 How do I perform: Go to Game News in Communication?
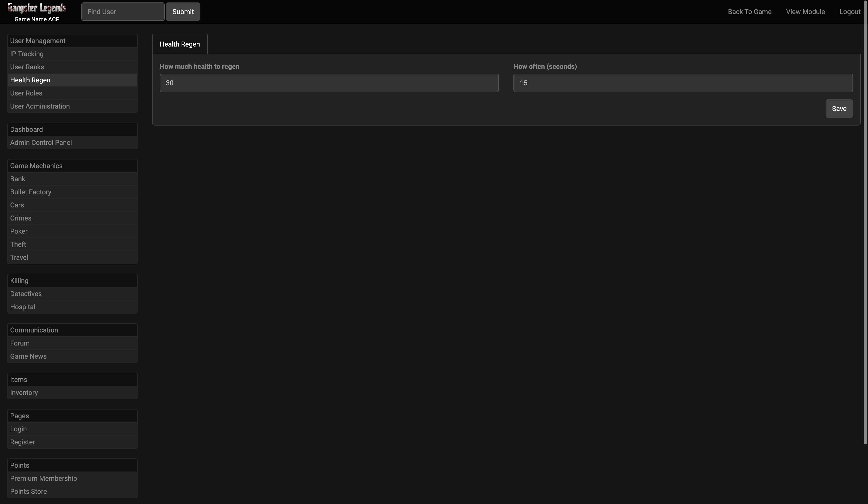[28, 356]
